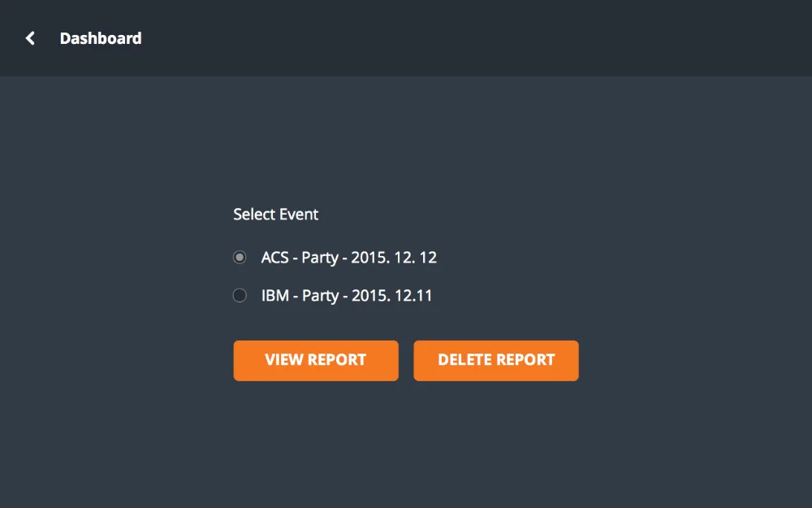Viewport: 812px width, 508px height.
Task: Remove the report using Delete Report
Action: click(496, 360)
